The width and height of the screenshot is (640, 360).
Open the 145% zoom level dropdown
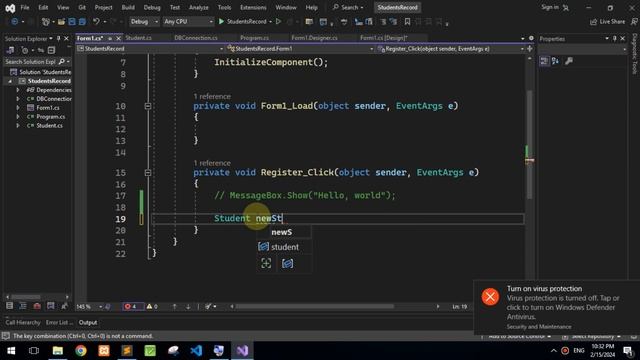[x=89, y=306]
